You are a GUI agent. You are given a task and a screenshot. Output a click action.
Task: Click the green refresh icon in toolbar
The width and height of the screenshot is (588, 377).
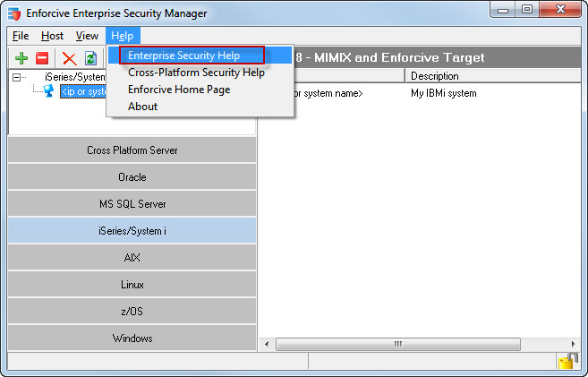[90, 58]
